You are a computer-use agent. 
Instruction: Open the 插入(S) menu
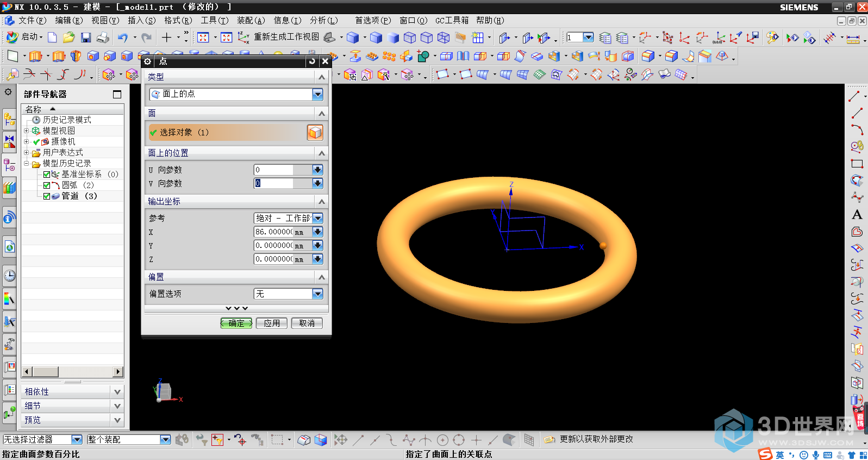[141, 20]
